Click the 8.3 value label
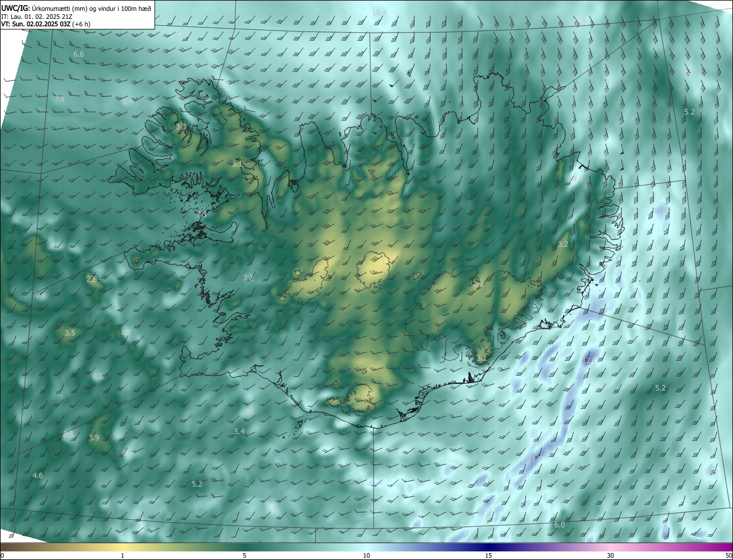Image resolution: width=733 pixels, height=560 pixels. coord(97,377)
